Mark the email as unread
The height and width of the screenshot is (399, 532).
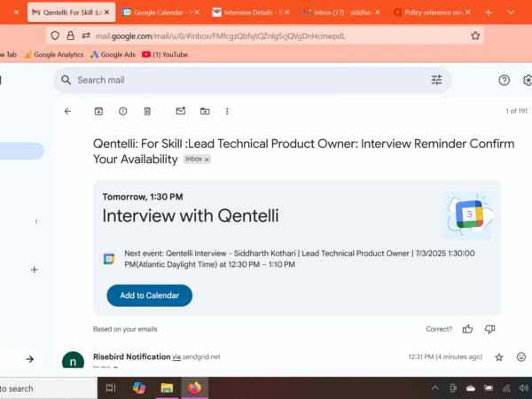181,111
